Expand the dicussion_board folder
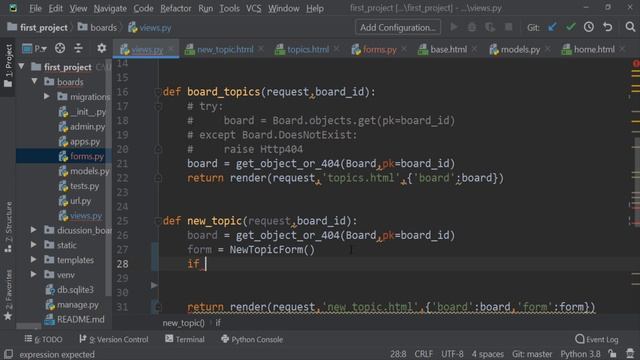The height and width of the screenshot is (360, 640). 33,230
